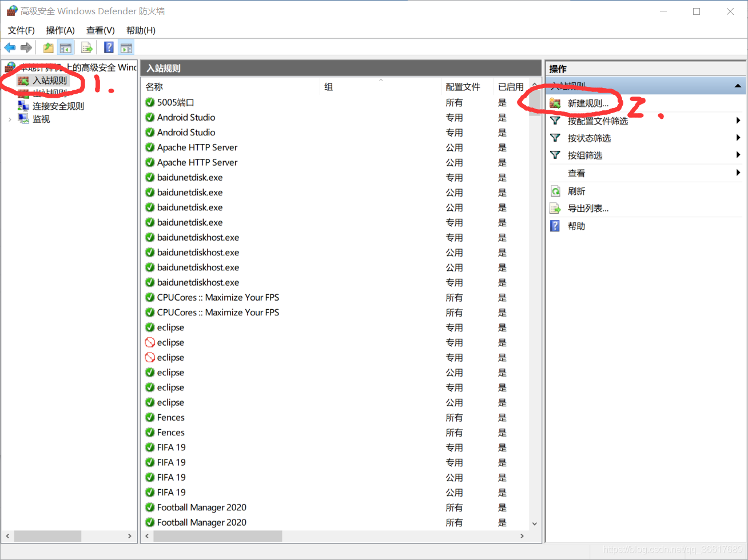The image size is (748, 560).
Task: Click the rules list horizontal scrollbar left arrow
Action: point(147,536)
